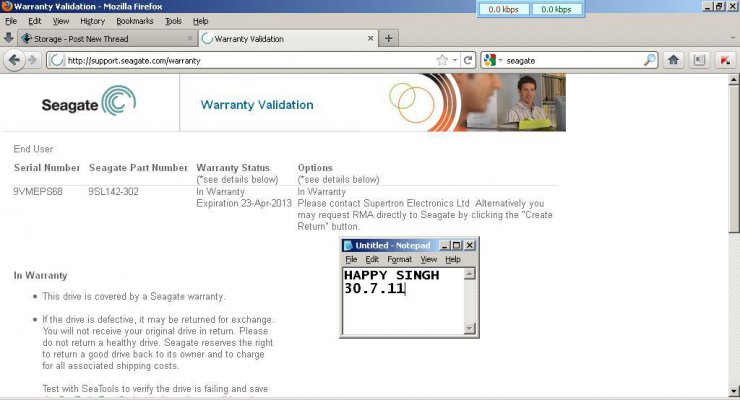
Task: Click the Seagate logo
Action: pos(89,101)
